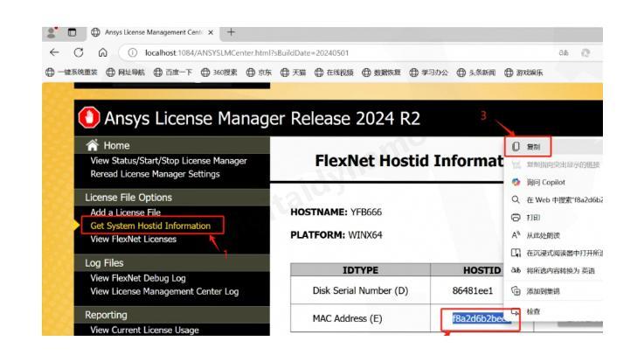
Task: Click the highlighted MAC address f8a2d6b2 value
Action: tap(481, 318)
